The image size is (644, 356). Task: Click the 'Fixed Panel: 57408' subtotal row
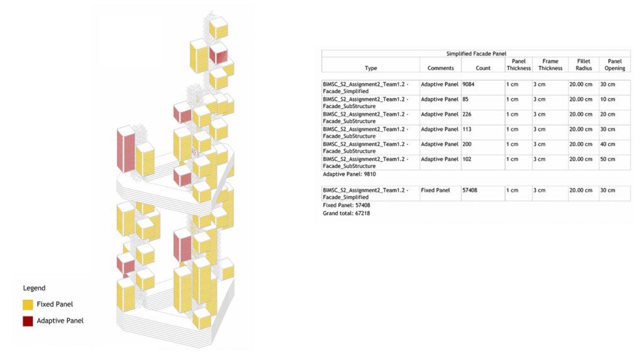346,205
